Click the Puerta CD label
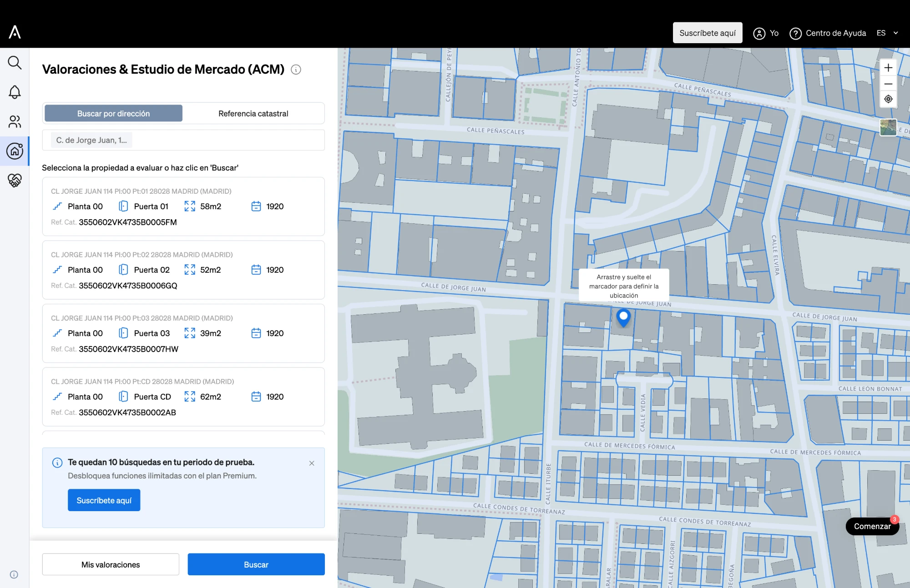910x588 pixels. pyautogui.click(x=152, y=397)
